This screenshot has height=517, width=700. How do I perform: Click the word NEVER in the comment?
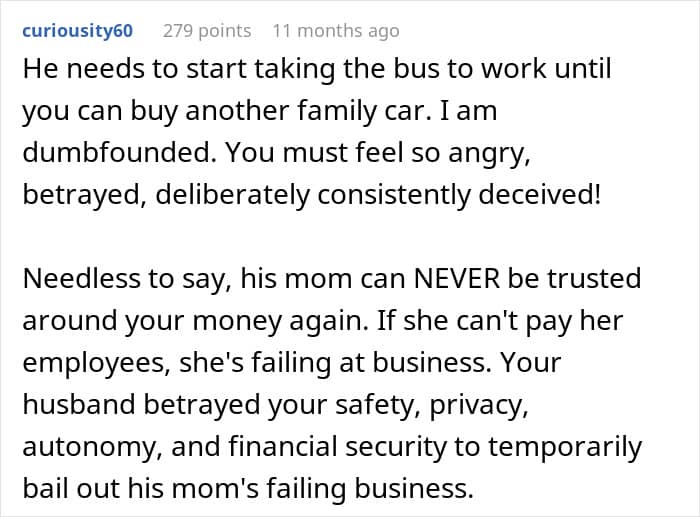[457, 278]
